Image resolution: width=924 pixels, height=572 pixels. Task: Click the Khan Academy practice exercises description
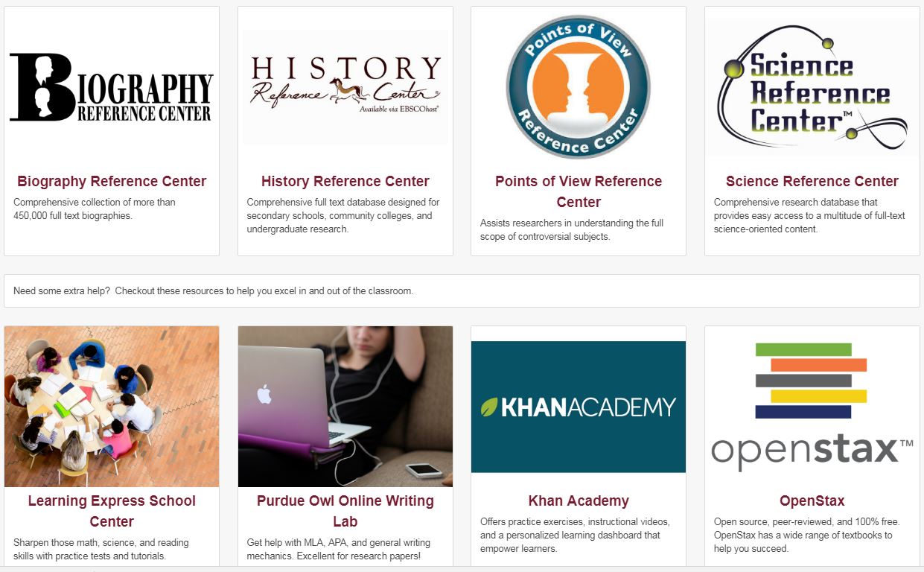(575, 535)
